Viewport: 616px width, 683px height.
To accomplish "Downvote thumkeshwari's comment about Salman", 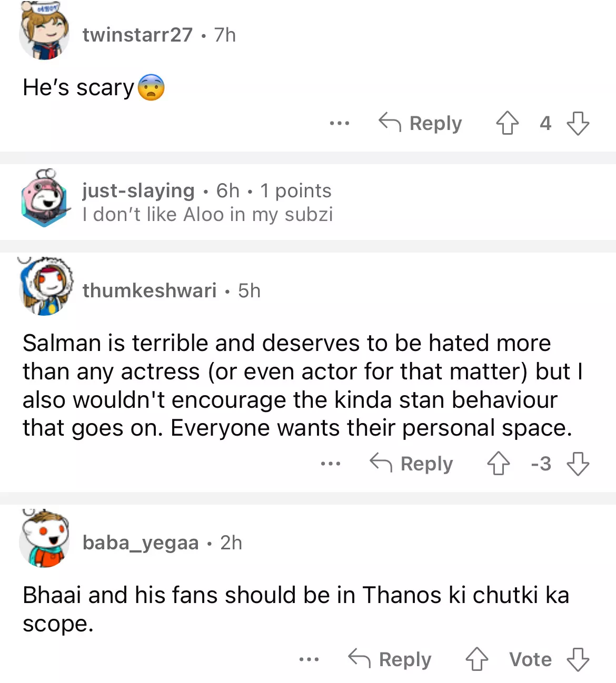I will (x=578, y=464).
